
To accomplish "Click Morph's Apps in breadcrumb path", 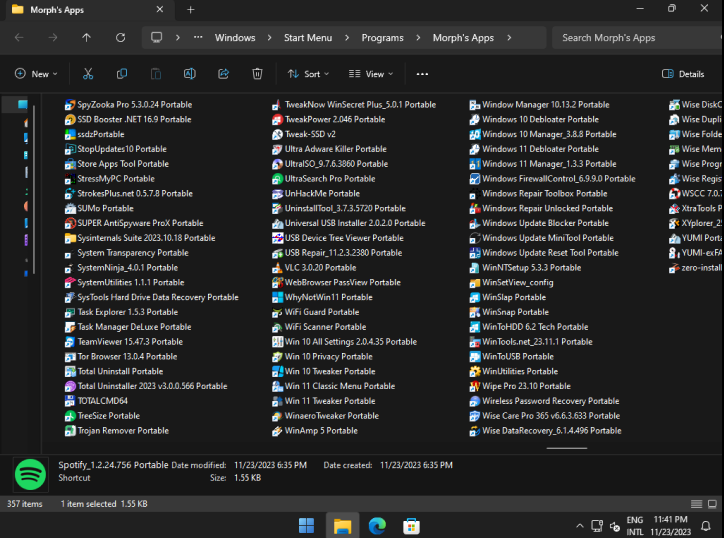I will click(463, 38).
